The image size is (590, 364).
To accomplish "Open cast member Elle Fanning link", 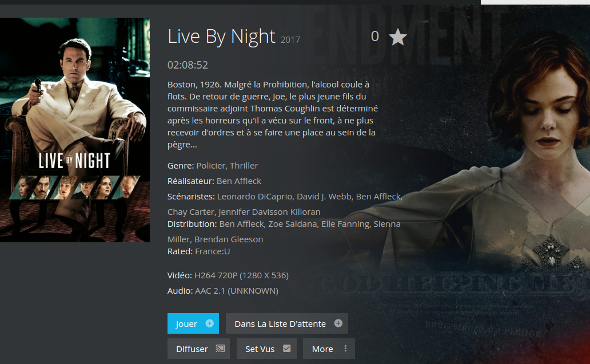I will click(346, 224).
